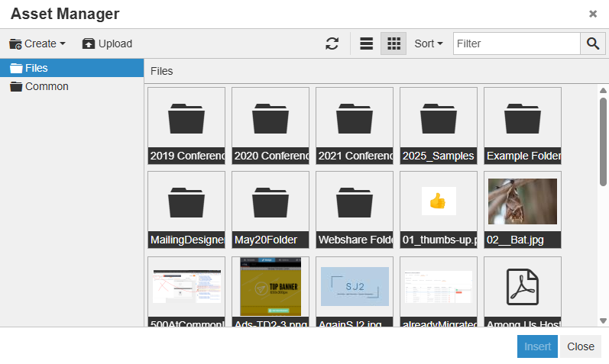Open the MailingDesigner folder

pyautogui.click(x=186, y=202)
